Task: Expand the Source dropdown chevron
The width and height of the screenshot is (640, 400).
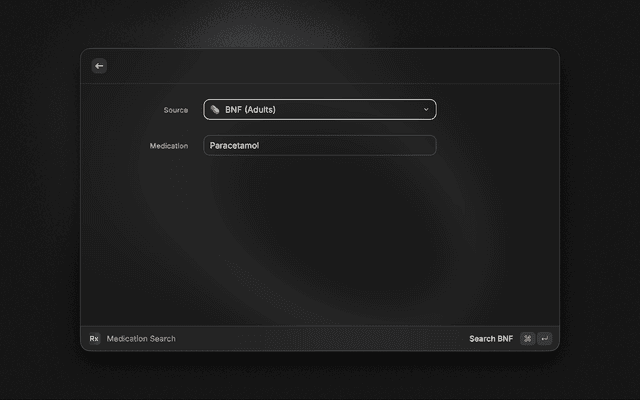Action: pyautogui.click(x=426, y=110)
